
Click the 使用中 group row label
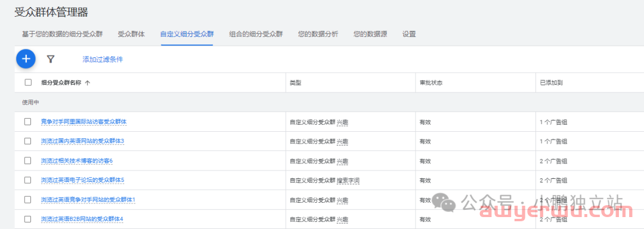pos(30,102)
